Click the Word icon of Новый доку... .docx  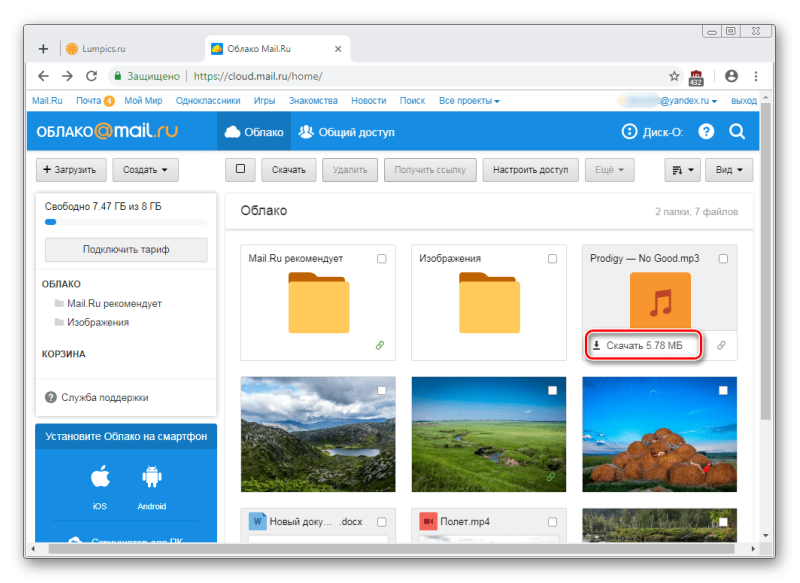pyautogui.click(x=258, y=521)
